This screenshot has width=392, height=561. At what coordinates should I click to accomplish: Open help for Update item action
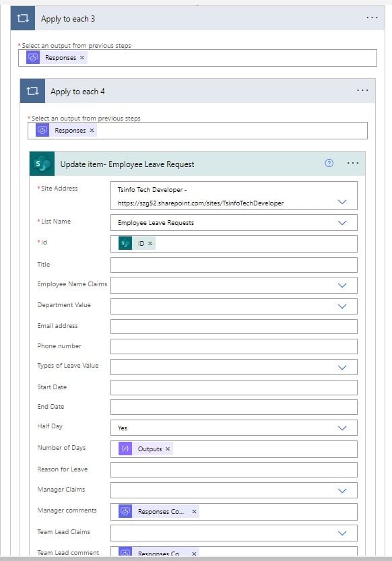point(329,163)
